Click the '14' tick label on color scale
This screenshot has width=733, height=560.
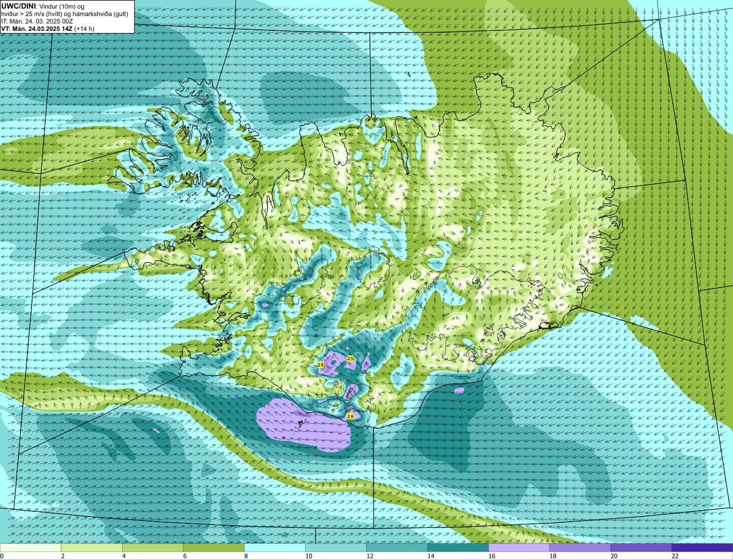click(431, 556)
